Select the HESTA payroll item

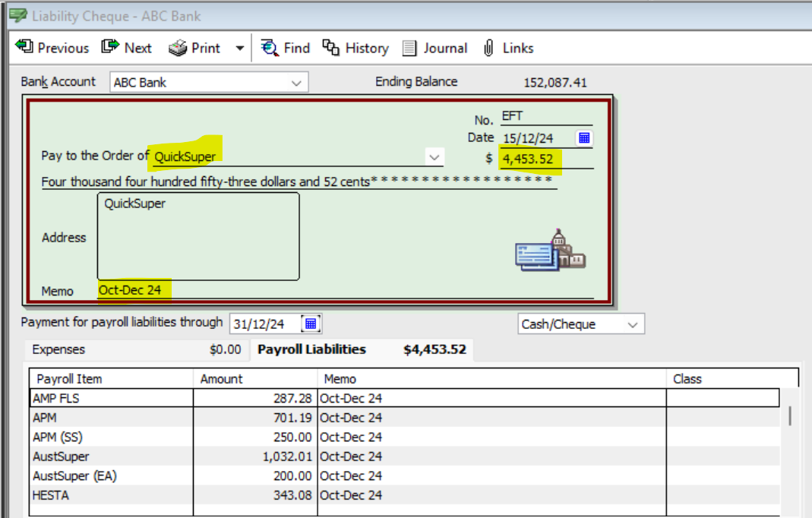click(x=112, y=495)
